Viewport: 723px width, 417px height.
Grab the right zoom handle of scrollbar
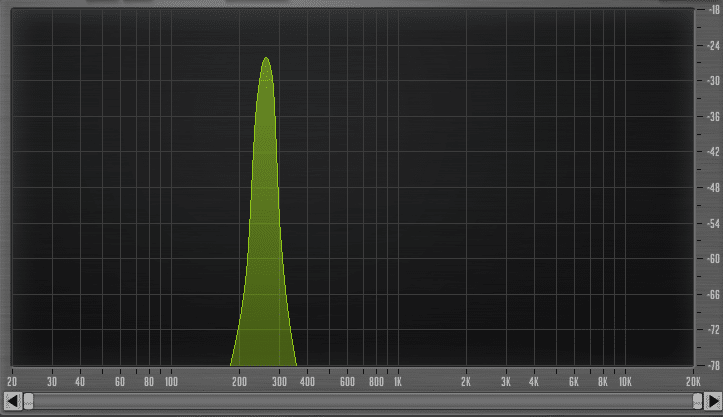(698, 401)
